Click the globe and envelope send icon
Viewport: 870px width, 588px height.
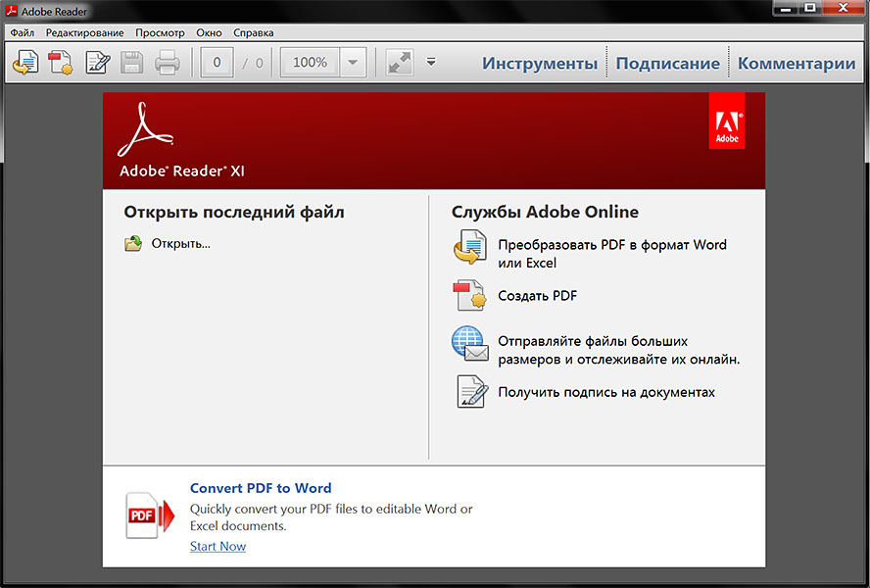470,344
